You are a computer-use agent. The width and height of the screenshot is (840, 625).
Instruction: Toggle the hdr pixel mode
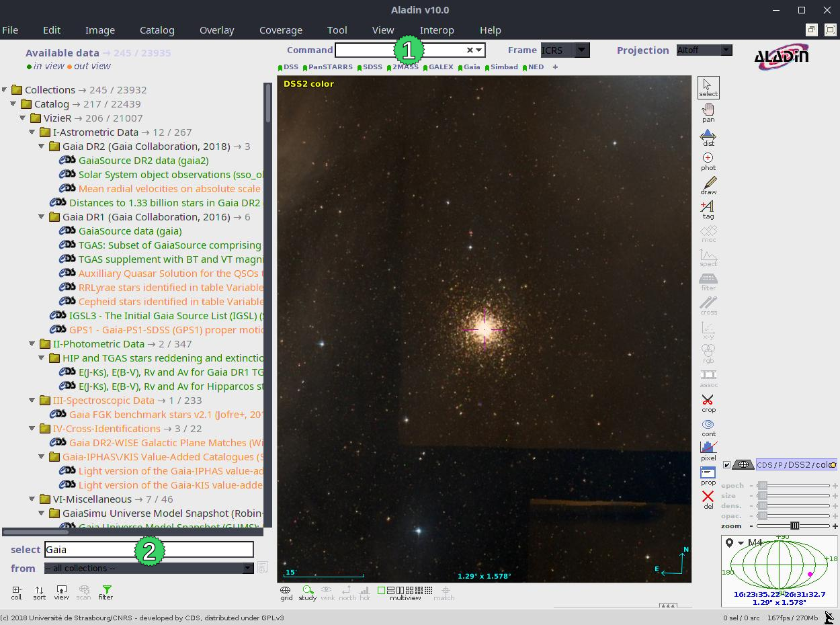click(x=365, y=593)
